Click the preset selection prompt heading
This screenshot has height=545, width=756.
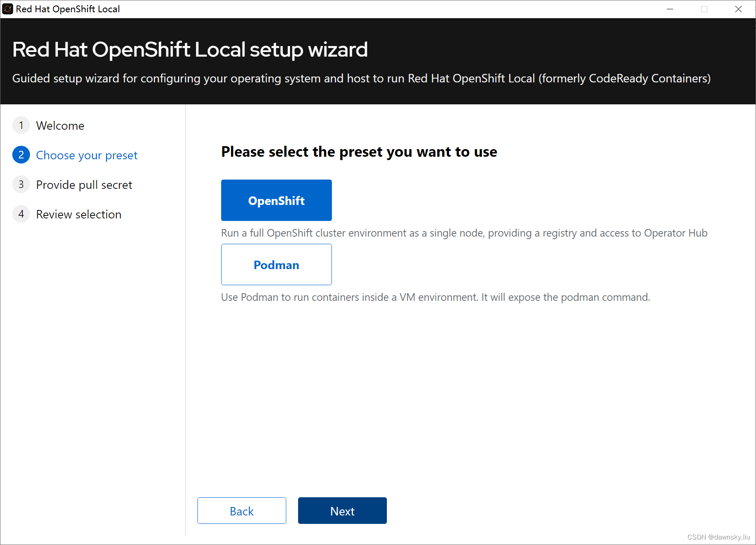point(359,152)
